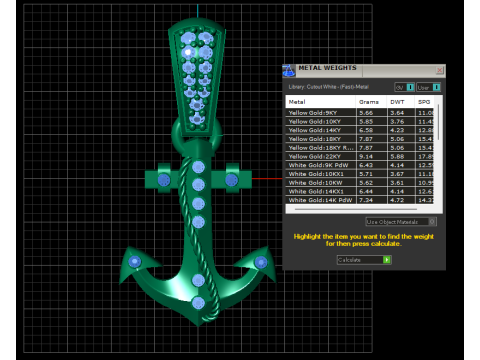Click the Metal Weights flask icon
The height and width of the screenshot is (360, 480).
[289, 71]
